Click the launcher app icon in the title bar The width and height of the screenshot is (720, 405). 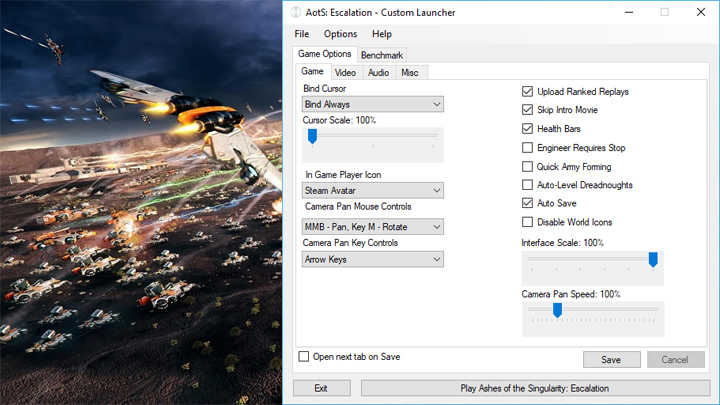coord(296,12)
